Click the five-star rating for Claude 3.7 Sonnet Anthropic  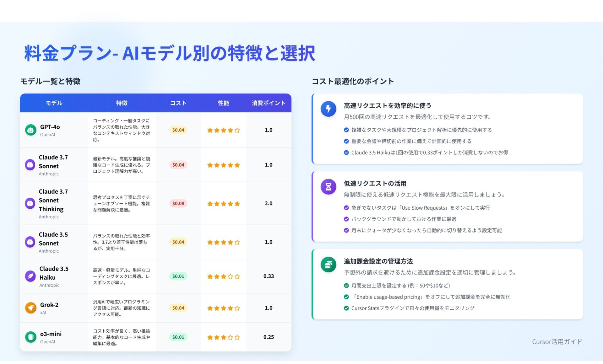point(223,165)
